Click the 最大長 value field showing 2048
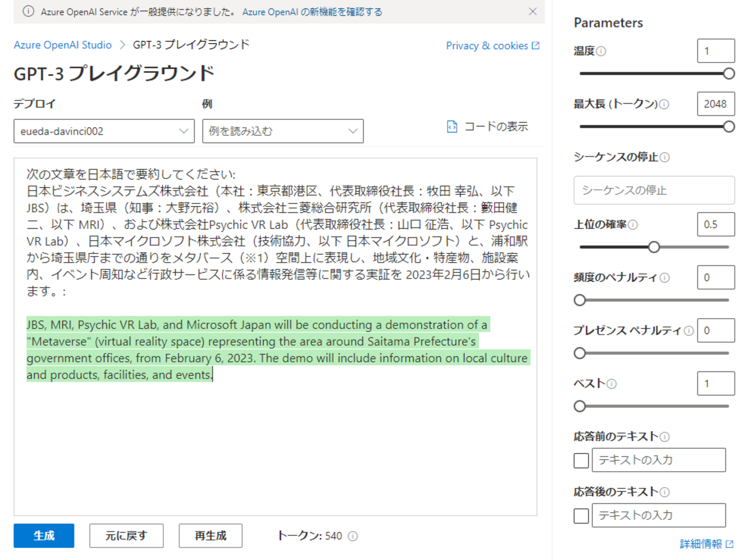745x560 pixels. [x=716, y=104]
